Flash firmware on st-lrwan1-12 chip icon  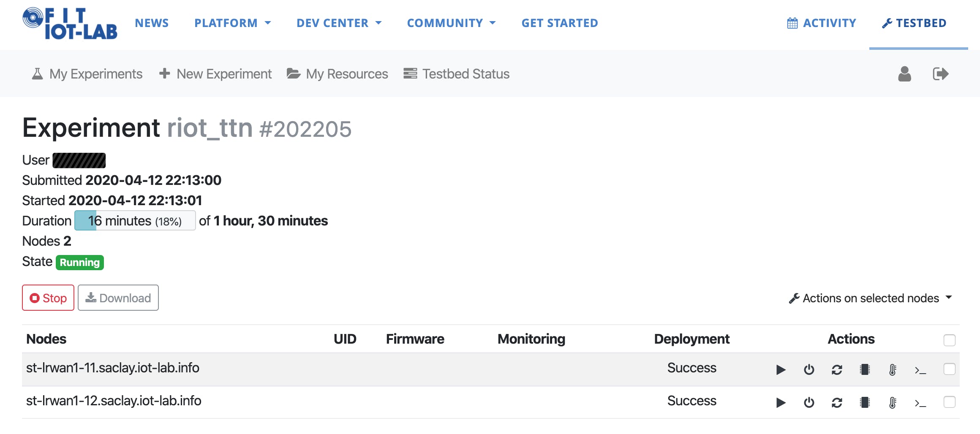865,403
